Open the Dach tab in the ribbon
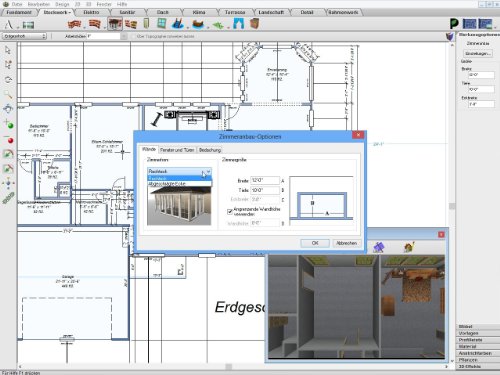 (163, 12)
